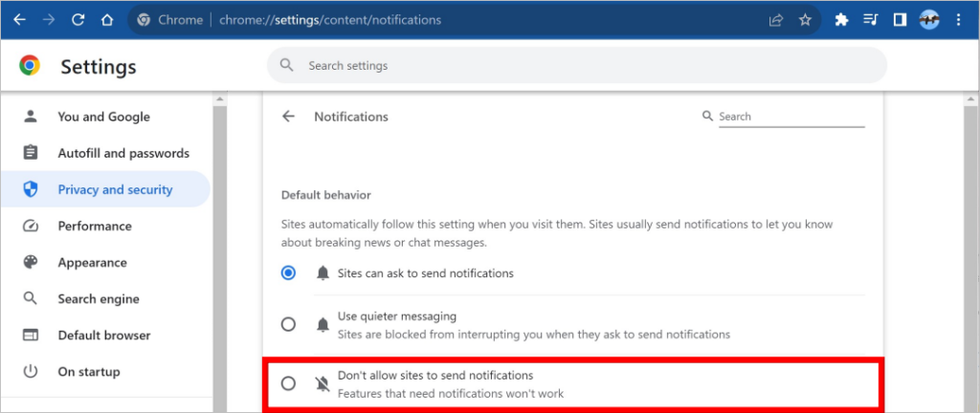Open the profile avatar menu
This screenshot has height=413, width=980.
[929, 20]
